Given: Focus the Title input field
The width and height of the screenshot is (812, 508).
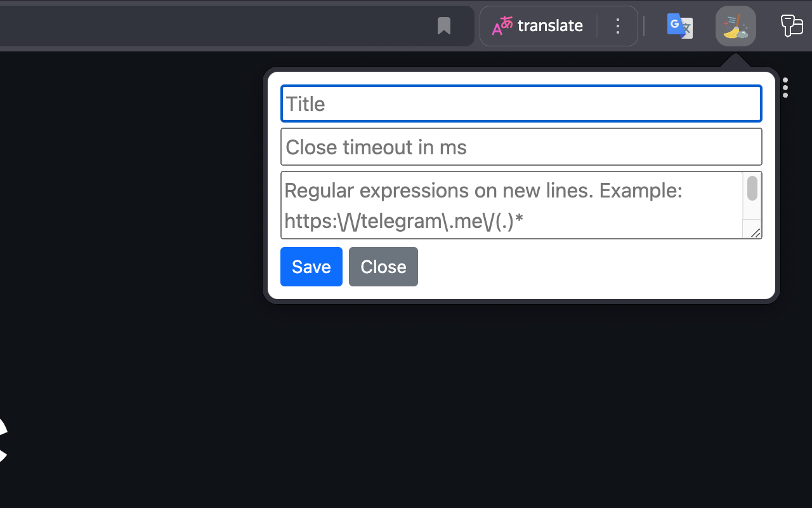Looking at the screenshot, I should point(521,104).
